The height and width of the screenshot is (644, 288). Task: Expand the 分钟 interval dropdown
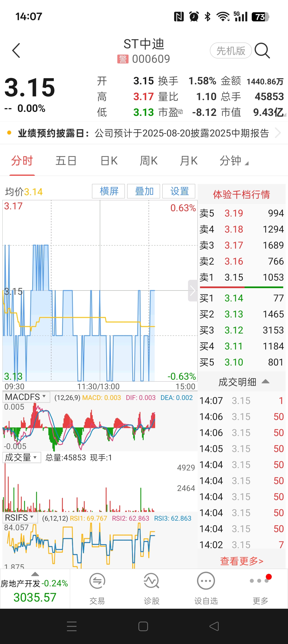(x=234, y=161)
